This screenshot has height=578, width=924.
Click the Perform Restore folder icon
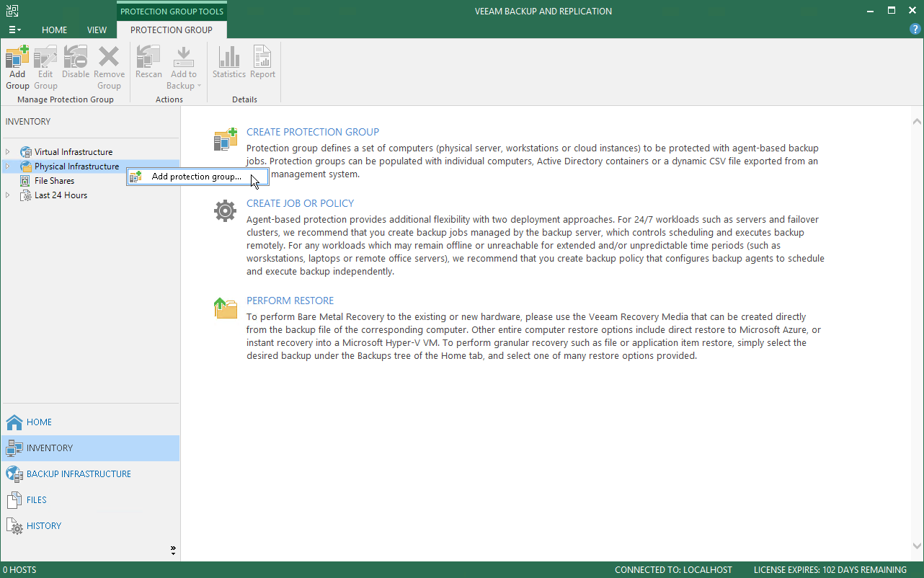226,308
